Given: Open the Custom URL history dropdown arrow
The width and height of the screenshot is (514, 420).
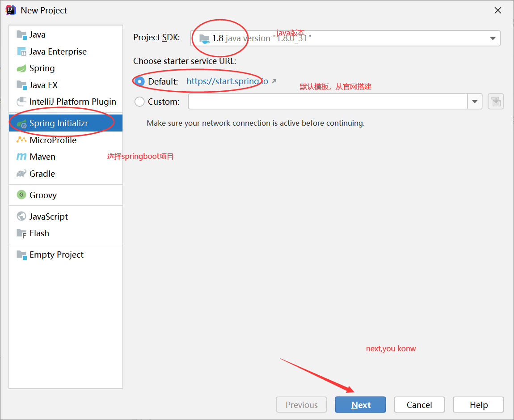Looking at the screenshot, I should pyautogui.click(x=474, y=102).
